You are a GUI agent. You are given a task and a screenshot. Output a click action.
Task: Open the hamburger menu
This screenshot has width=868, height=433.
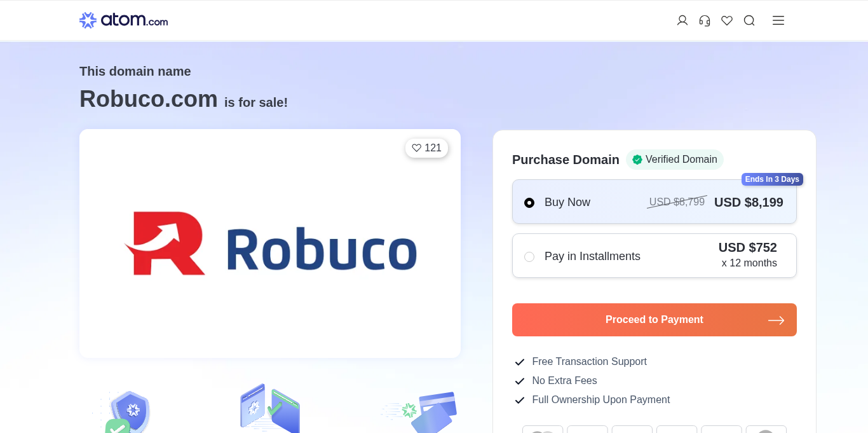click(778, 20)
